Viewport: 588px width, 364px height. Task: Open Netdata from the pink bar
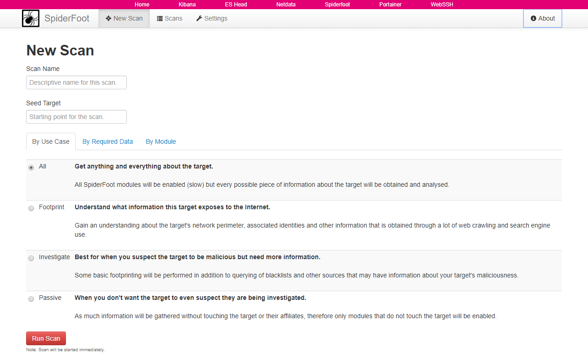(286, 5)
